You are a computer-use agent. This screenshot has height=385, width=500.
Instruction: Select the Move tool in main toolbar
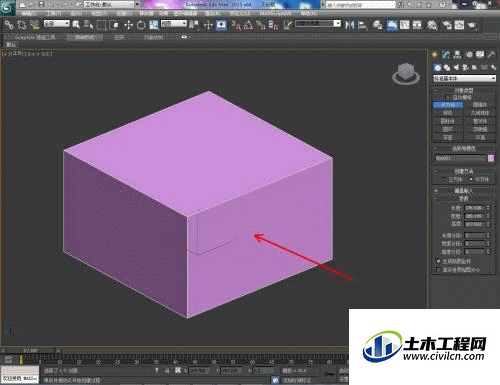tap(128, 25)
